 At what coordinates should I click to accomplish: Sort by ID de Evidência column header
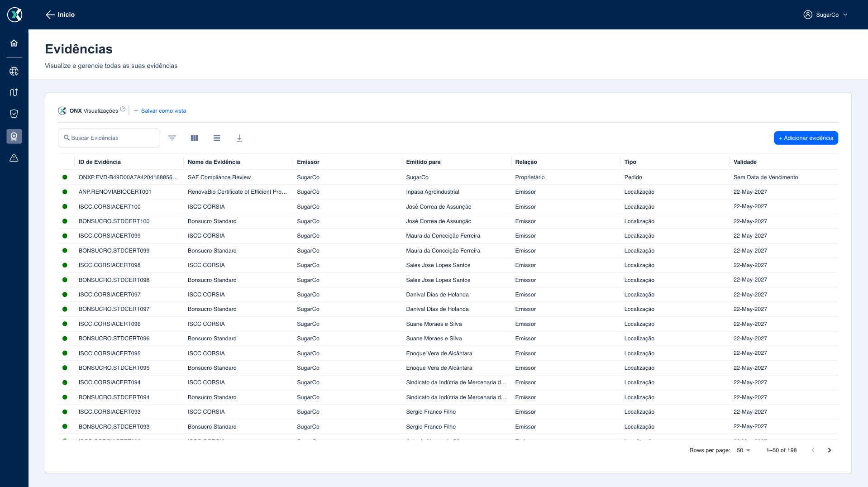(100, 162)
